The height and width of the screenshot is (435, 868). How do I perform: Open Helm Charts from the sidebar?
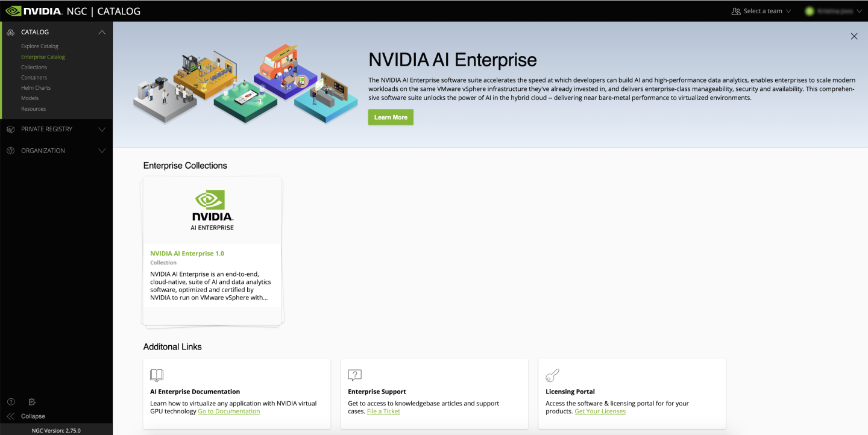click(x=36, y=87)
